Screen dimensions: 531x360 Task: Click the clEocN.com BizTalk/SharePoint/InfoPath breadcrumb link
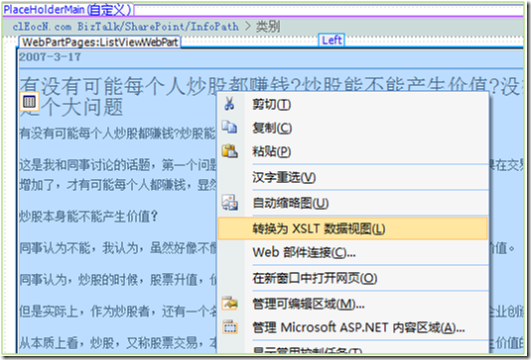pyautogui.click(x=126, y=26)
